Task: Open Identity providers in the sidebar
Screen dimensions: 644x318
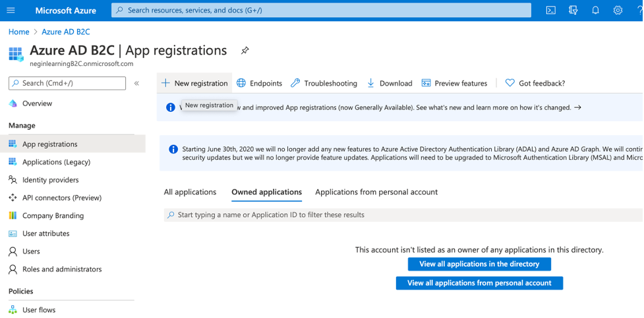Action: tap(50, 180)
